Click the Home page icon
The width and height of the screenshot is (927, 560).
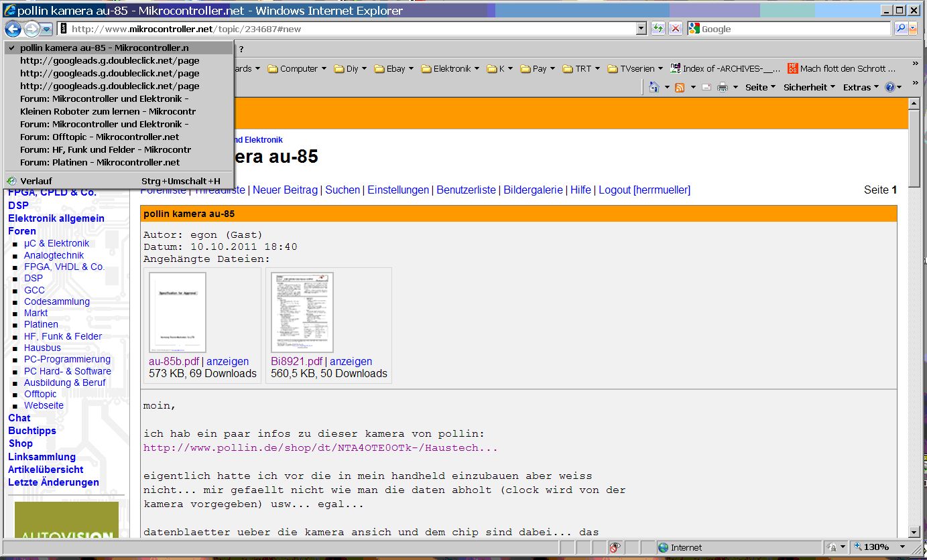pos(654,87)
